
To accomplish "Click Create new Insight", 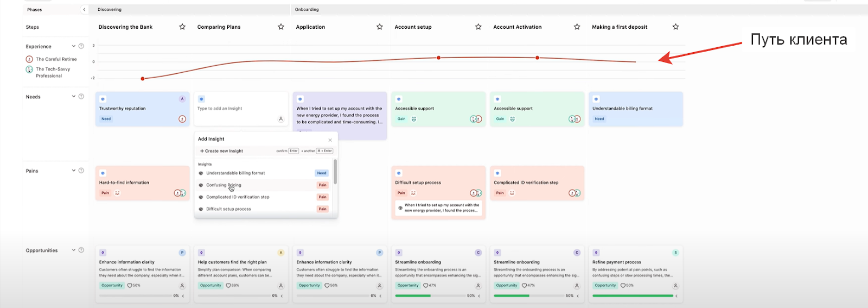I will pyautogui.click(x=221, y=151).
